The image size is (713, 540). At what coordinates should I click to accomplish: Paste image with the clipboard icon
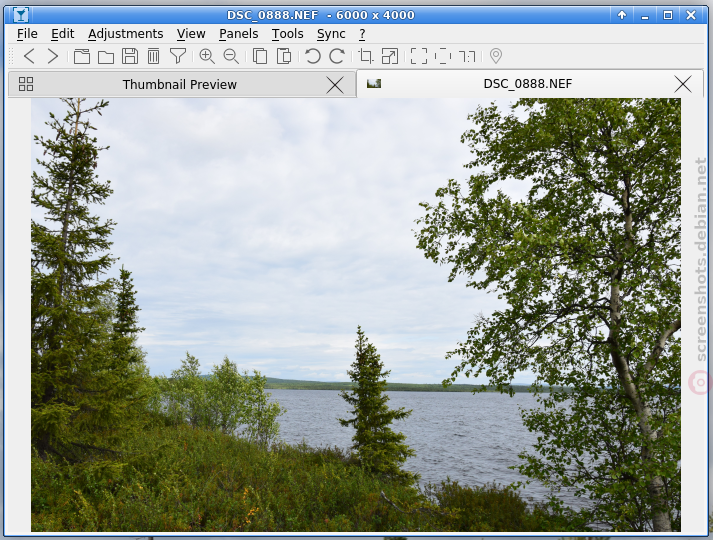point(284,56)
